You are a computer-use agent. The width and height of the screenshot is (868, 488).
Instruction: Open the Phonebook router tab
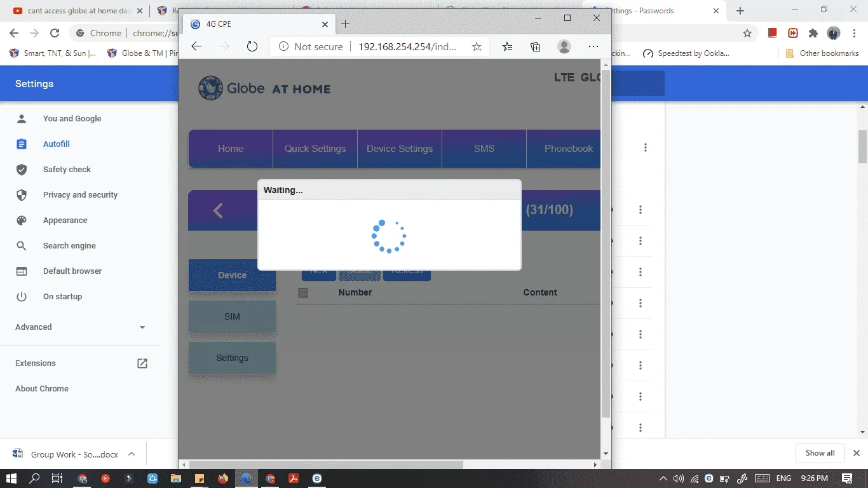click(x=564, y=149)
